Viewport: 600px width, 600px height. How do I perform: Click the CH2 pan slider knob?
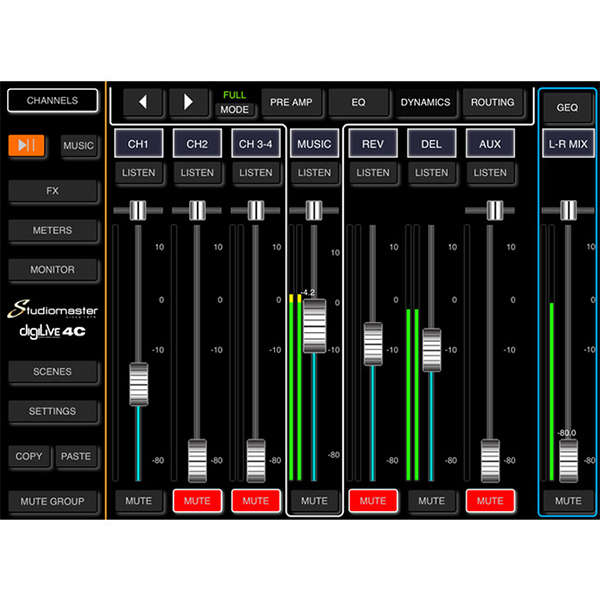[x=197, y=210]
